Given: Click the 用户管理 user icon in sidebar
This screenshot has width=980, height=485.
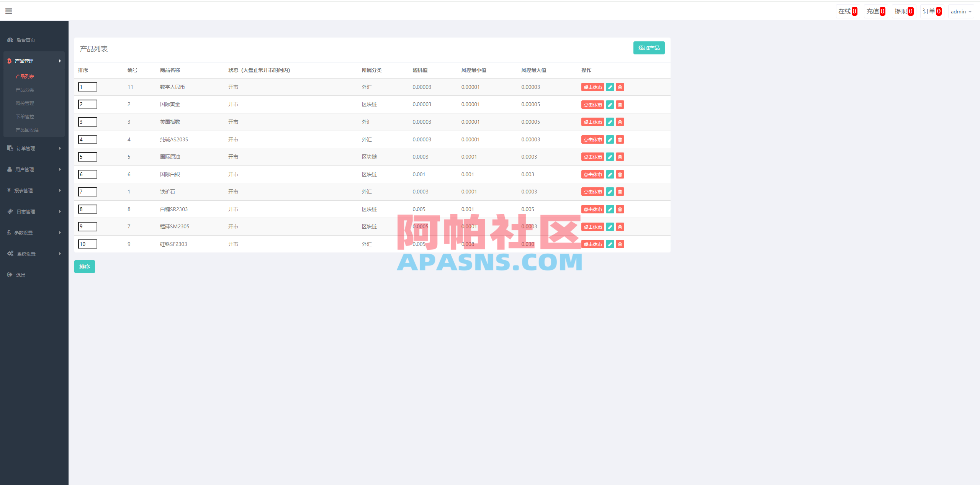Looking at the screenshot, I should point(10,169).
